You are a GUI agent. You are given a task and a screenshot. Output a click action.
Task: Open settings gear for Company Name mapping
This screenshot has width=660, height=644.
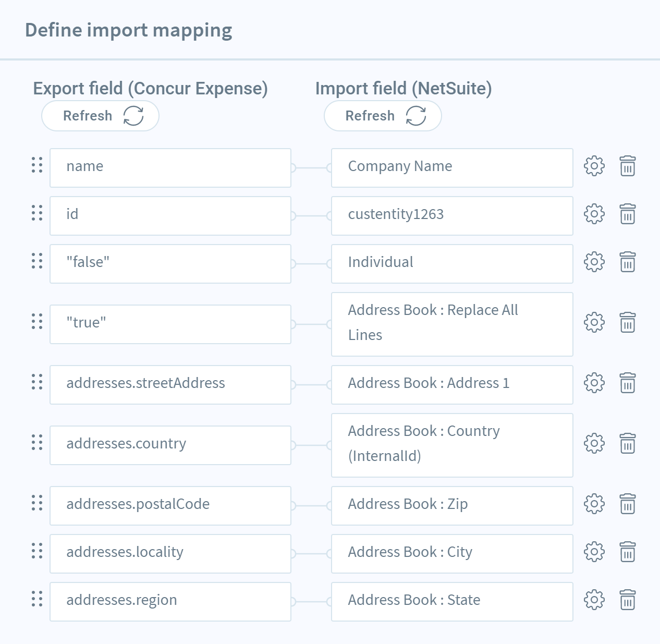pyautogui.click(x=594, y=166)
